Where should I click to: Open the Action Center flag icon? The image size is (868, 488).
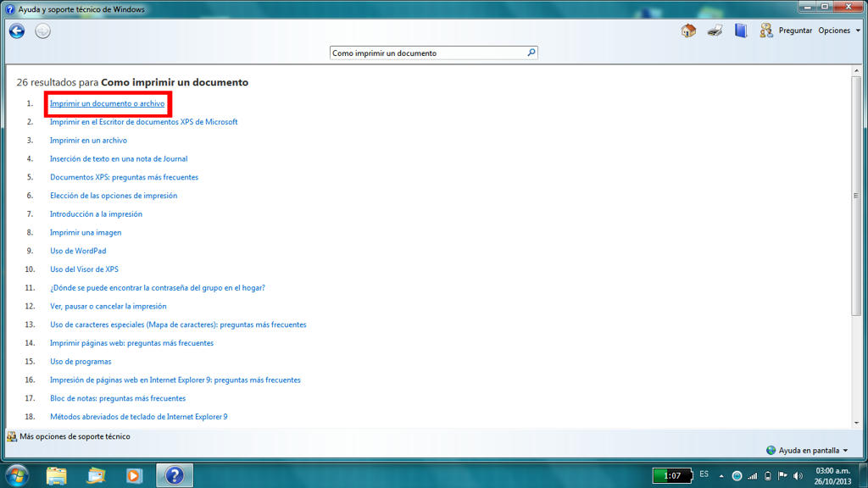click(782, 475)
